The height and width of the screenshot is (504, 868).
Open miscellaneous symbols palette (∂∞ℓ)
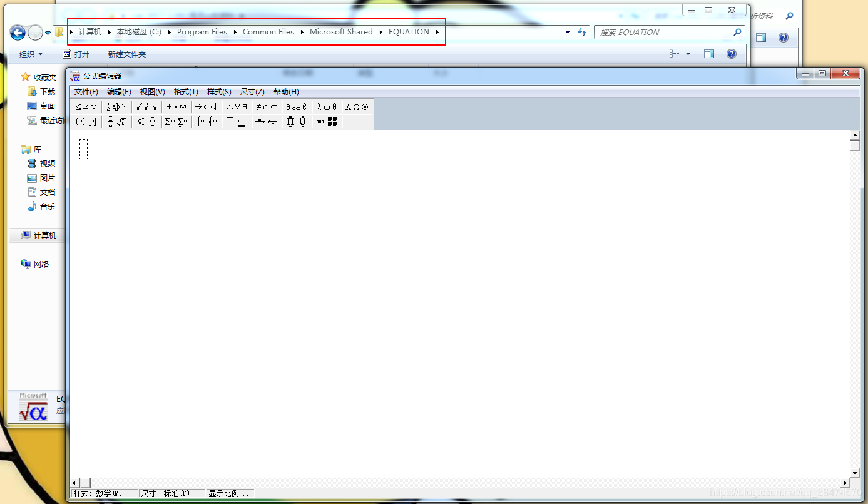tap(297, 107)
